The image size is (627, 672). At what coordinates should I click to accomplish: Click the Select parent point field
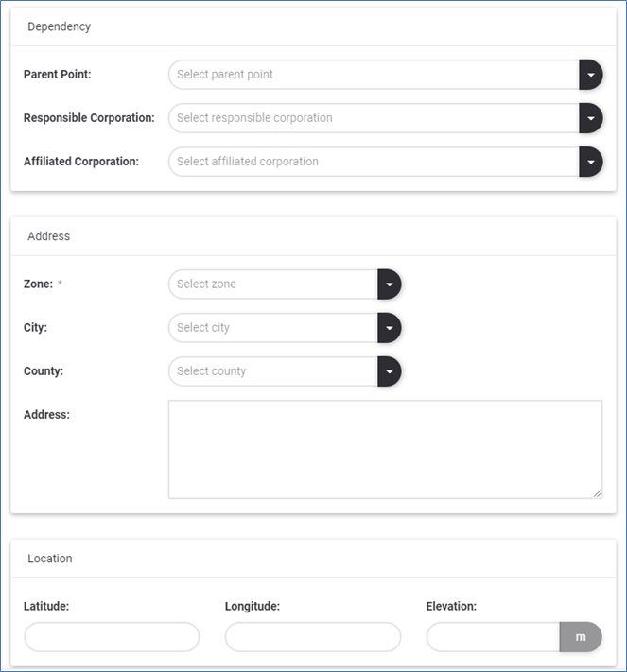point(373,75)
